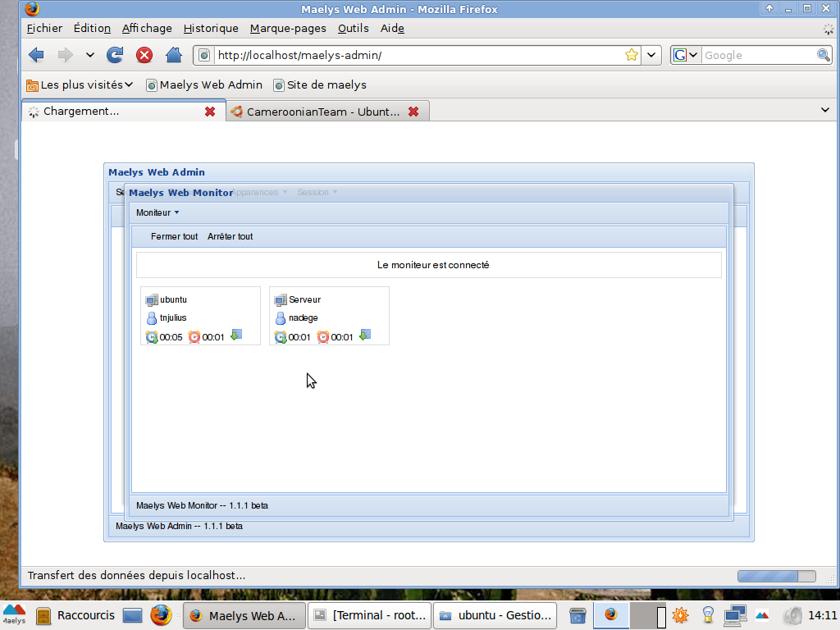Click the ubuntu computer icon
This screenshot has width=840, height=630.
(152, 300)
